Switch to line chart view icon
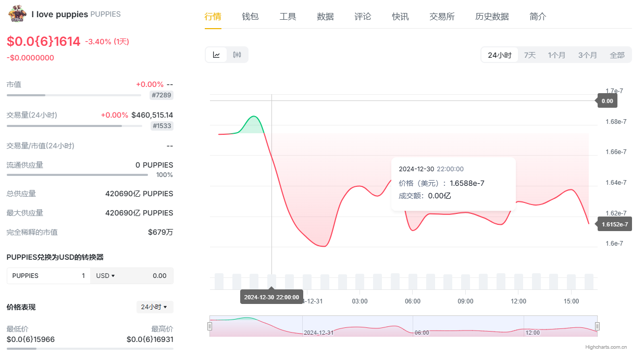The image size is (644, 356). [x=216, y=55]
